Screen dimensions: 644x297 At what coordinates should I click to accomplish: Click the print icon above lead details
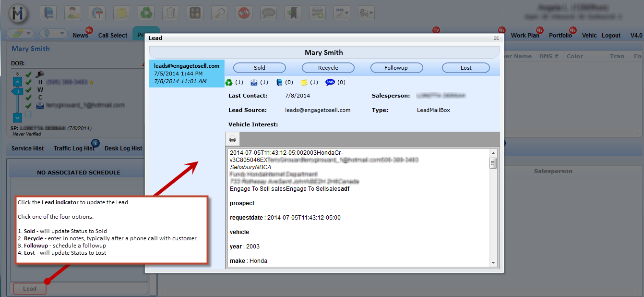(233, 139)
